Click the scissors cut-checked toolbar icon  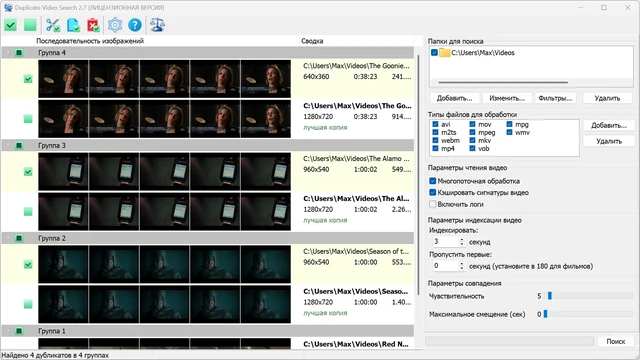(x=53, y=25)
